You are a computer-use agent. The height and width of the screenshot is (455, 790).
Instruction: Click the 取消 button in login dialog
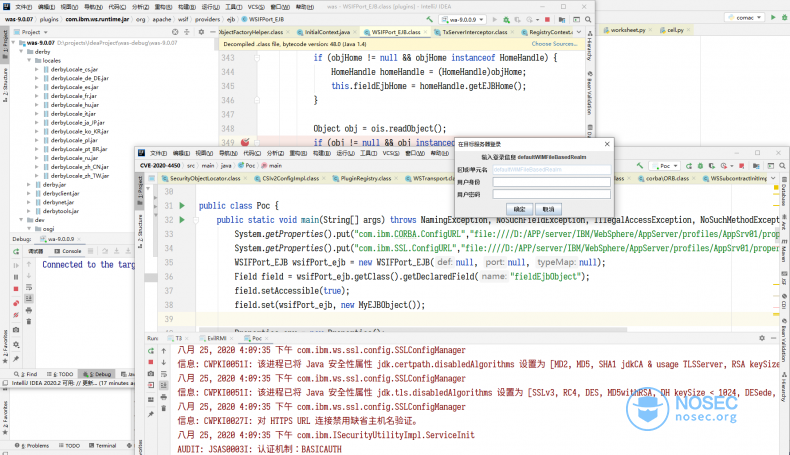549,209
